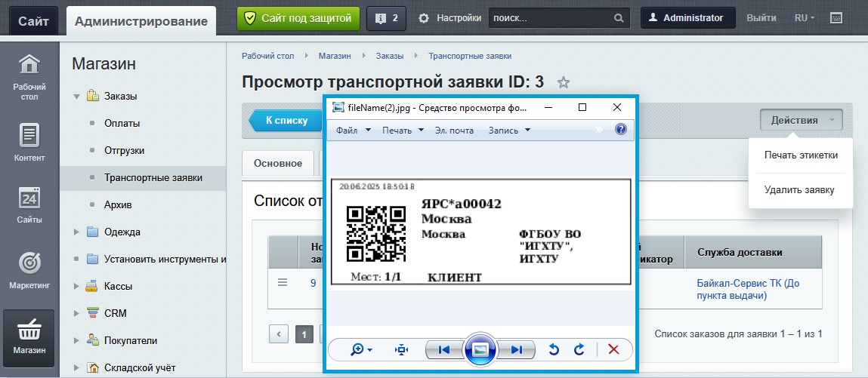Go to next image in viewer
The width and height of the screenshot is (868, 378).
(517, 349)
